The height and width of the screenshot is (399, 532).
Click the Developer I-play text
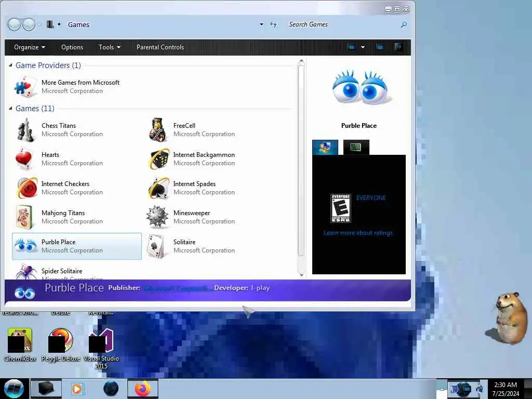coord(242,288)
